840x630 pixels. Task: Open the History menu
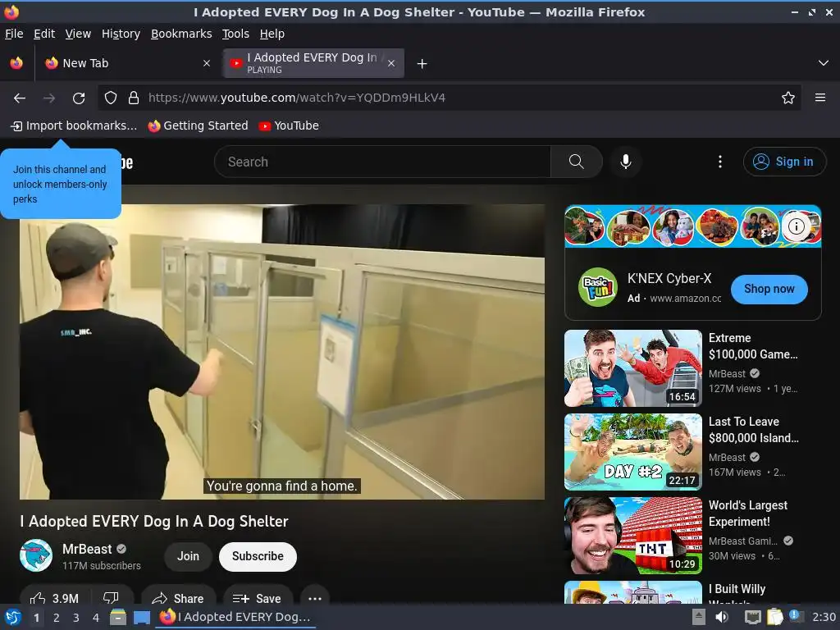coord(121,34)
